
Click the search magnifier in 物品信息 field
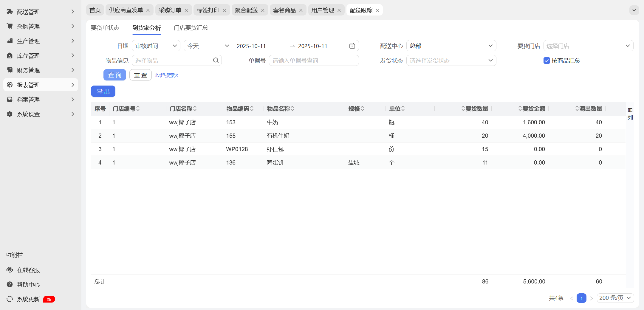pyautogui.click(x=216, y=61)
